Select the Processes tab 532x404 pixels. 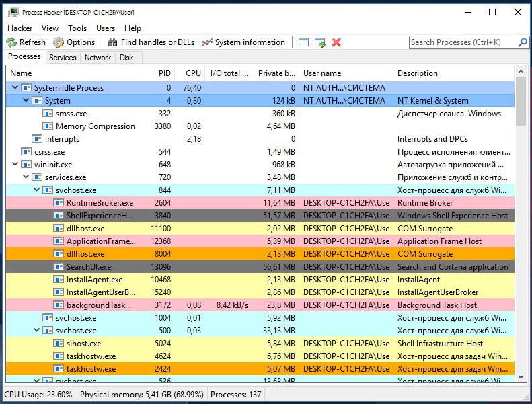[x=24, y=56]
